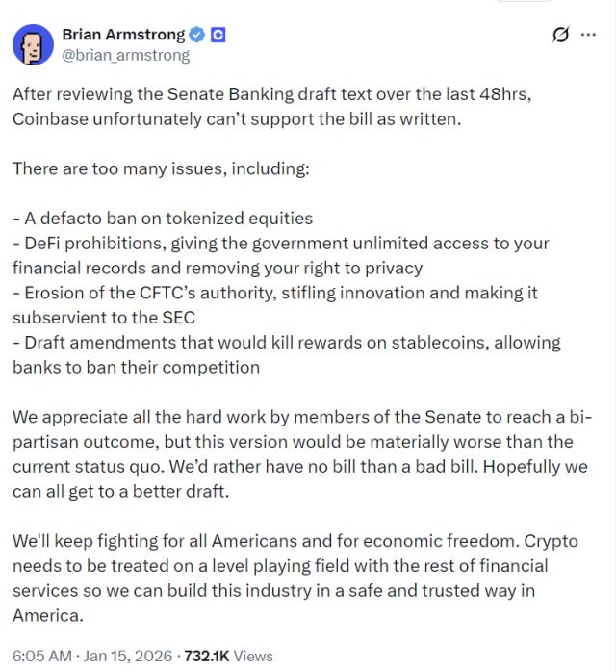Click the 6:05 AM timestamp
Viewport: 616px width, 672px height.
(41, 656)
